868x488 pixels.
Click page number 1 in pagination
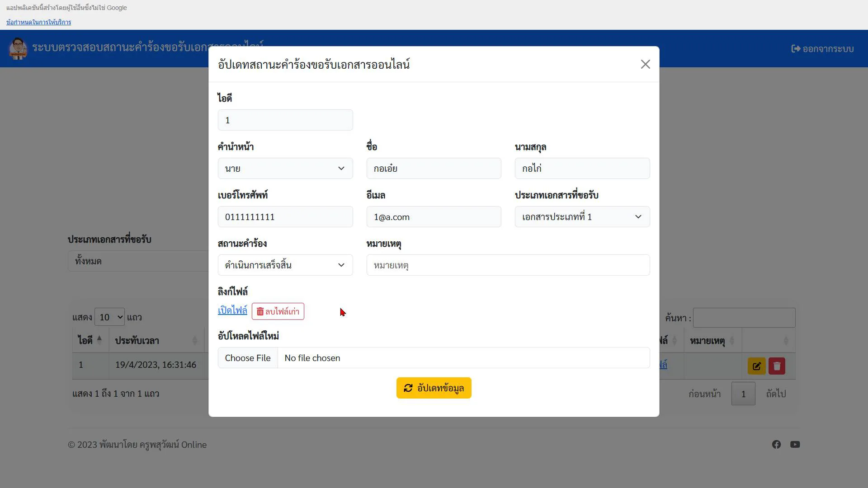pos(743,394)
